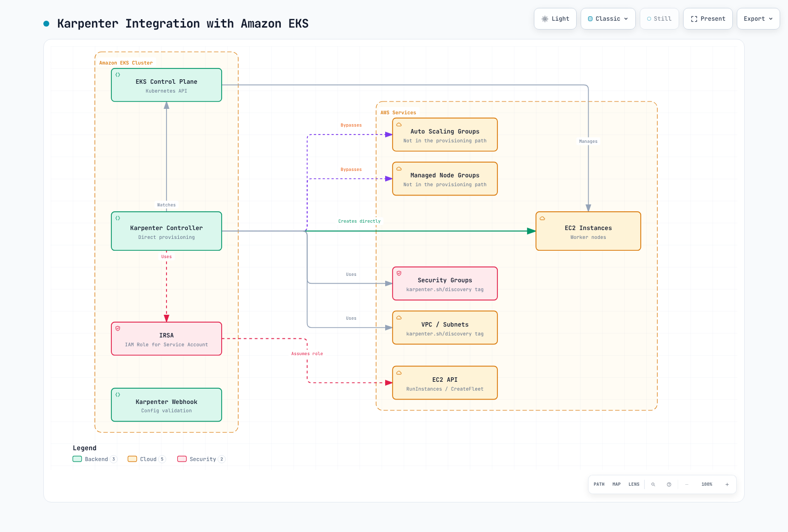Click the cloud icon on Auto Scaling Groups node
Image resolution: width=788 pixels, height=532 pixels.
point(399,125)
